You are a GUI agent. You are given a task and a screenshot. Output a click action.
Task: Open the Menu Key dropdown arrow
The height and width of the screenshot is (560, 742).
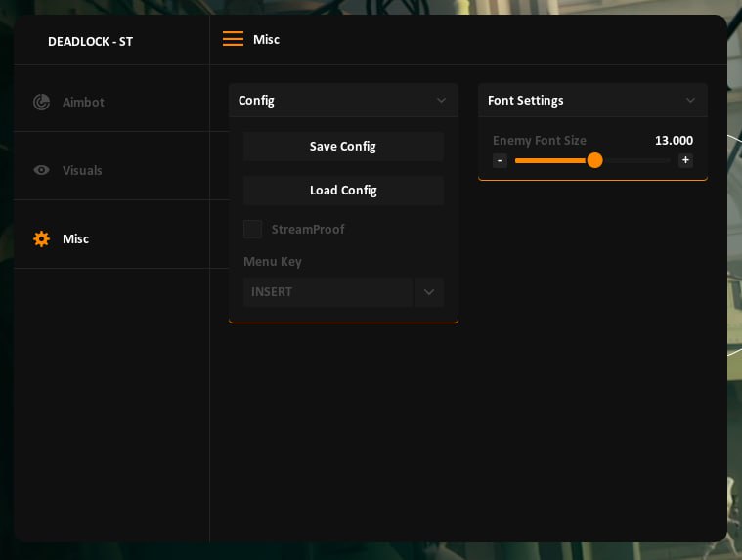point(428,292)
